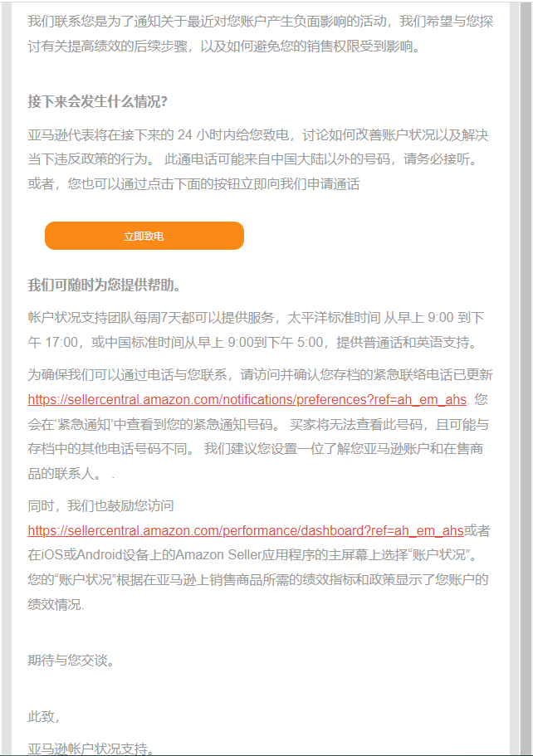Open the performance/dashboard Seller Central link
533x756 pixels.
point(246,531)
